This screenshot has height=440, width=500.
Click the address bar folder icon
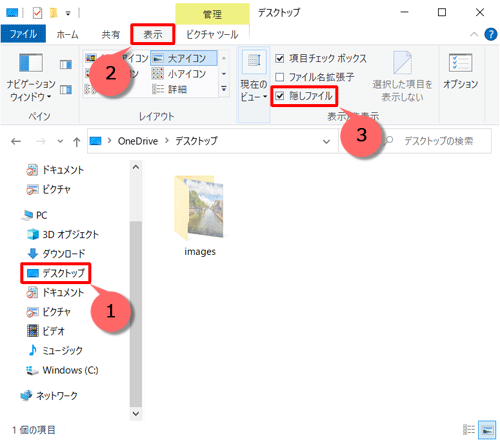tap(96, 141)
